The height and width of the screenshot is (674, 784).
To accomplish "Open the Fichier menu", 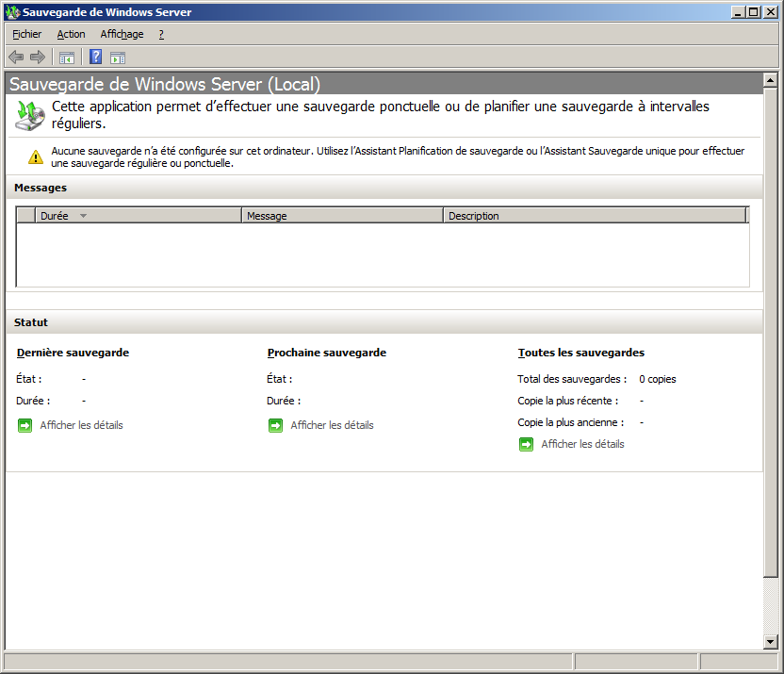I will coord(27,34).
